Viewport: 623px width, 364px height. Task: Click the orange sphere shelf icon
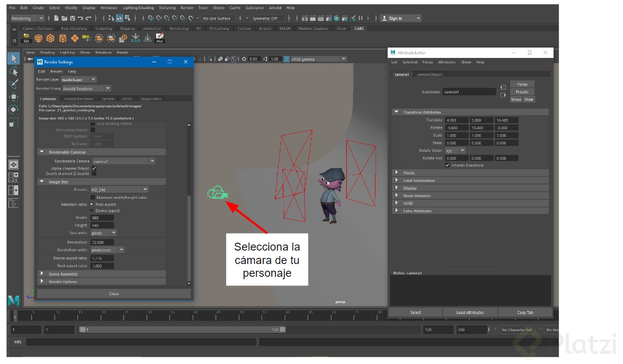point(38,38)
